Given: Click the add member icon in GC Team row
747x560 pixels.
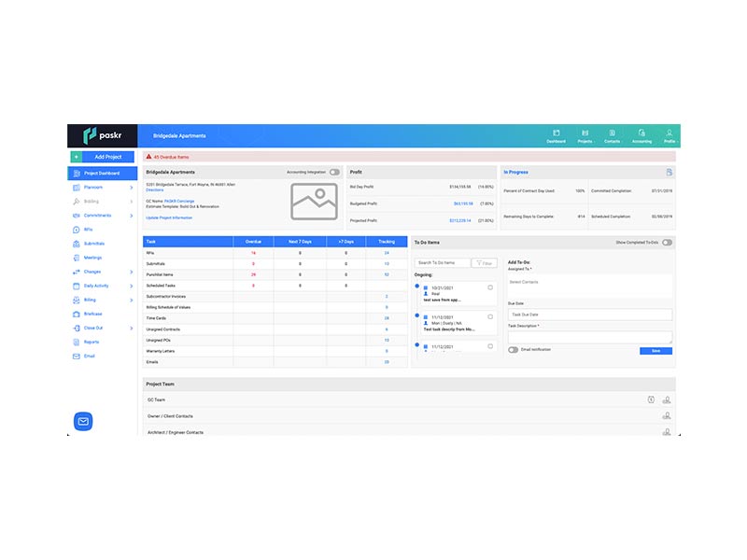Looking at the screenshot, I should click(x=667, y=400).
